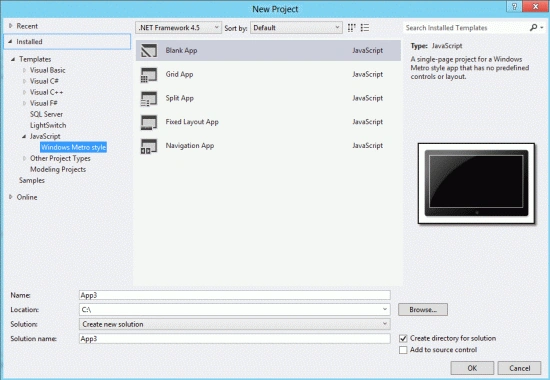Screen dimensions: 550x380
Task: Expand the Visual F# node
Action: coord(24,103)
